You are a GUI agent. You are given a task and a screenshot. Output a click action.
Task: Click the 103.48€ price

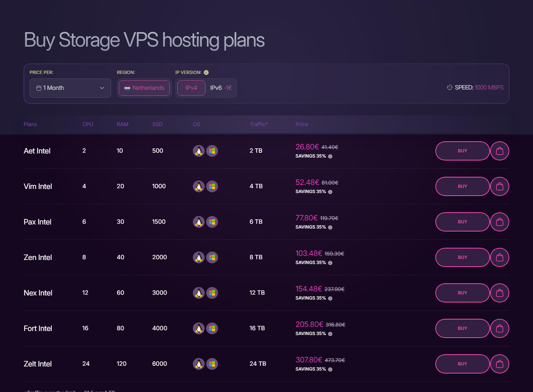click(x=309, y=253)
